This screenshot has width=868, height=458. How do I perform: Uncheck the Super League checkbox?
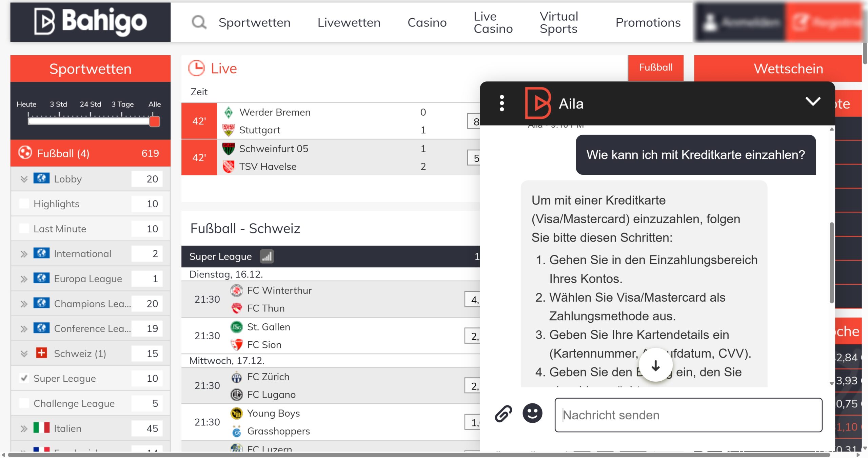click(24, 378)
